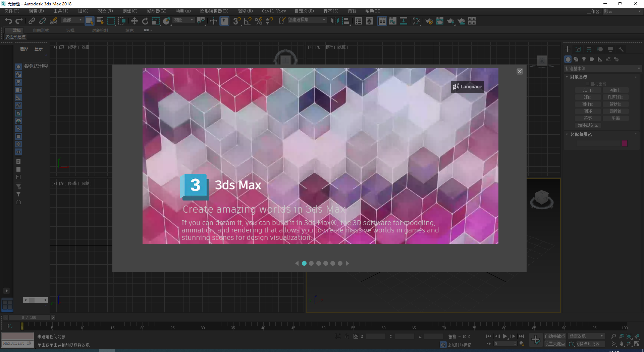This screenshot has height=352, width=644.
Task: Switch to the 自由形式 ribbon tab
Action: [41, 30]
